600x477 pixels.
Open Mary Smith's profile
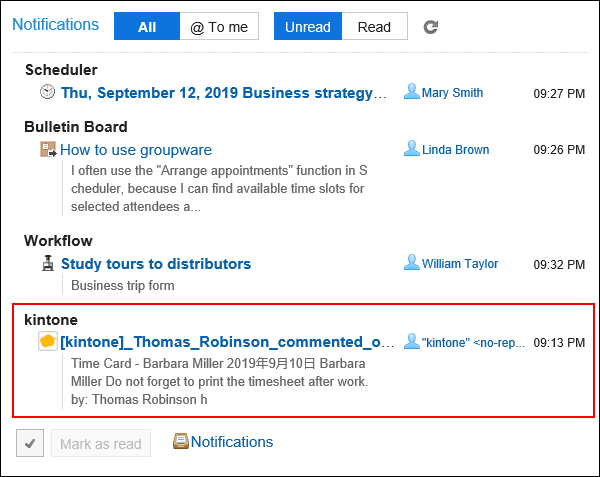point(452,93)
